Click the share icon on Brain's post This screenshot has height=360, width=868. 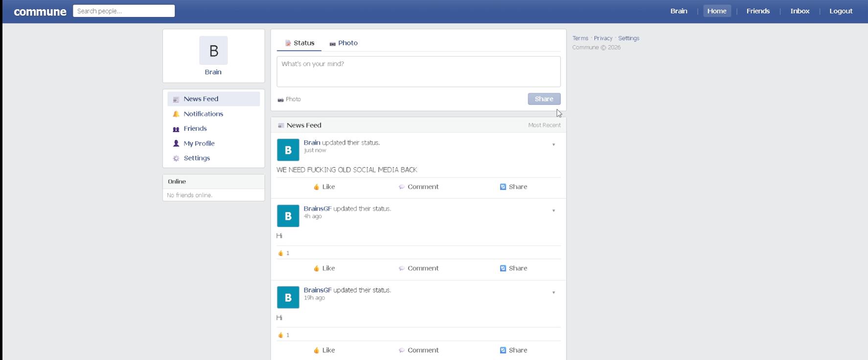(503, 187)
